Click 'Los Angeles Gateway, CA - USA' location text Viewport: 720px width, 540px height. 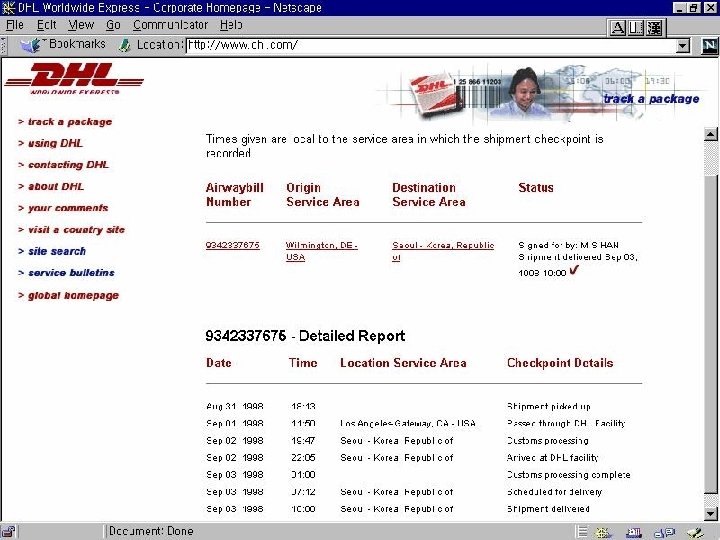(x=408, y=423)
